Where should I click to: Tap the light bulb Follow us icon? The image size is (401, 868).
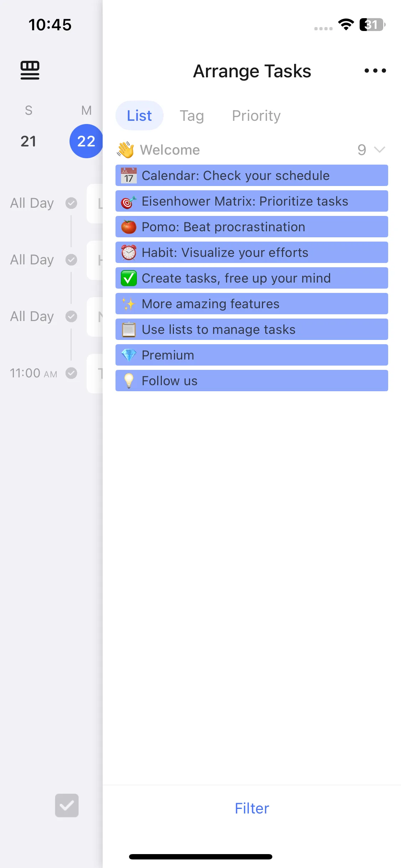coord(129,381)
